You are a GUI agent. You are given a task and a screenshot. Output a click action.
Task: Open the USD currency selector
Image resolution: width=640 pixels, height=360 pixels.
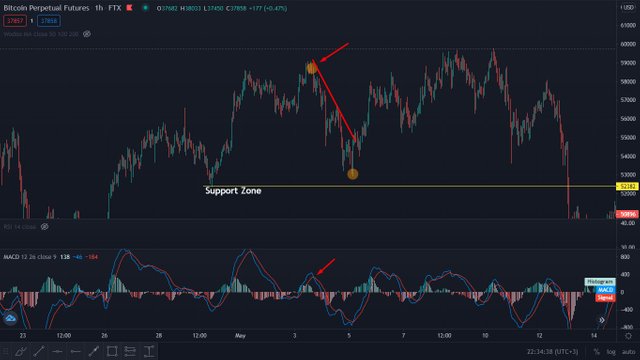pos(628,7)
